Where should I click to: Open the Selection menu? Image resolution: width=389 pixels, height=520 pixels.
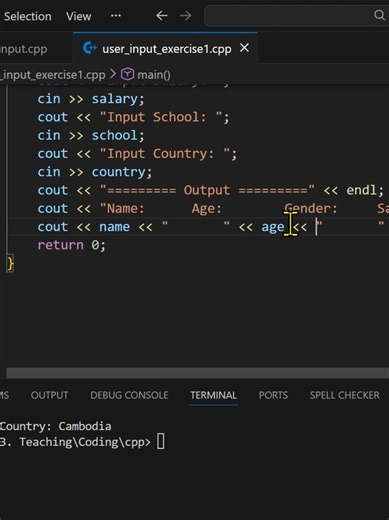(28, 16)
